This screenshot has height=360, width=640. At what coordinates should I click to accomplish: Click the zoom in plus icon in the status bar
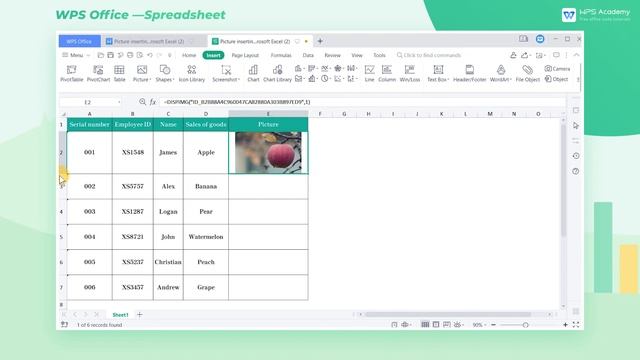[x=565, y=325]
